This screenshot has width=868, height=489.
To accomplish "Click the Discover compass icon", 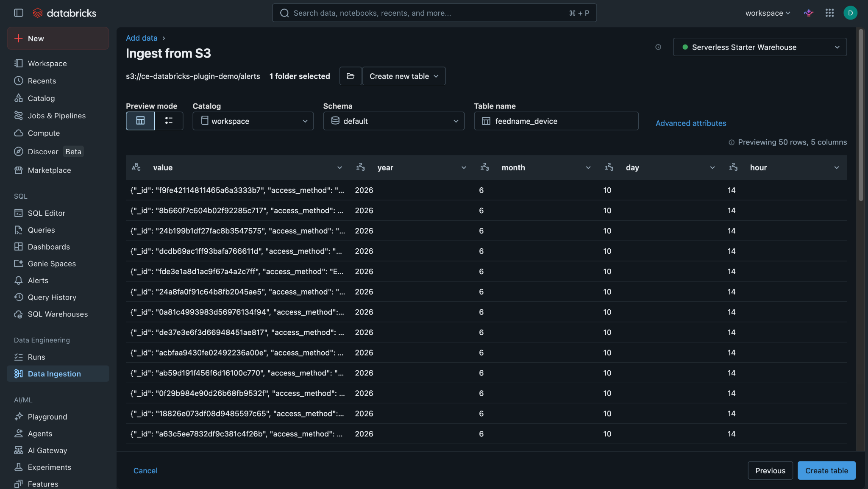I will 19,151.
